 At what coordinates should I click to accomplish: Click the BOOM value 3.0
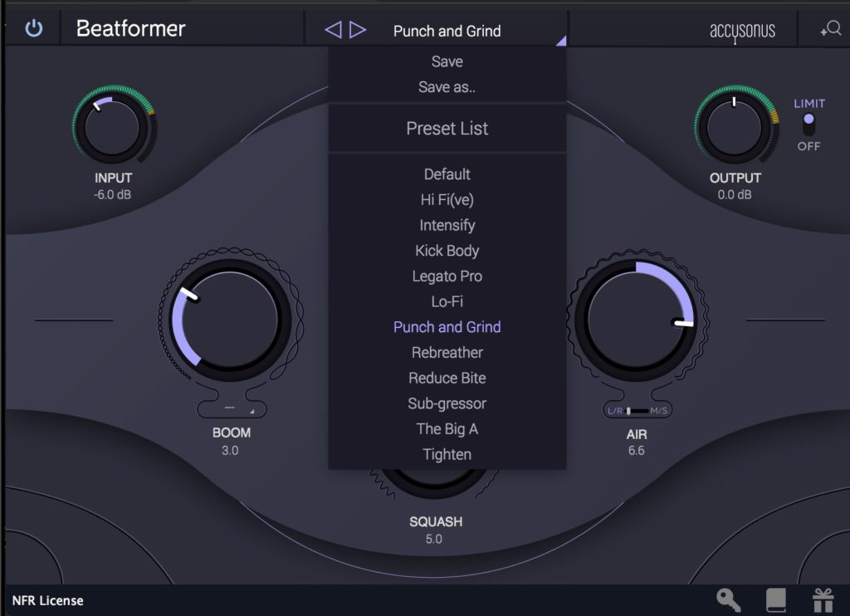point(230,451)
